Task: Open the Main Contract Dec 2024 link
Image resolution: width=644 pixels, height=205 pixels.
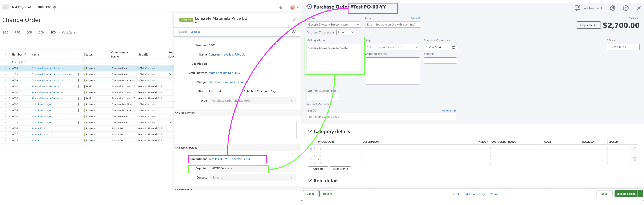Action: (224, 73)
